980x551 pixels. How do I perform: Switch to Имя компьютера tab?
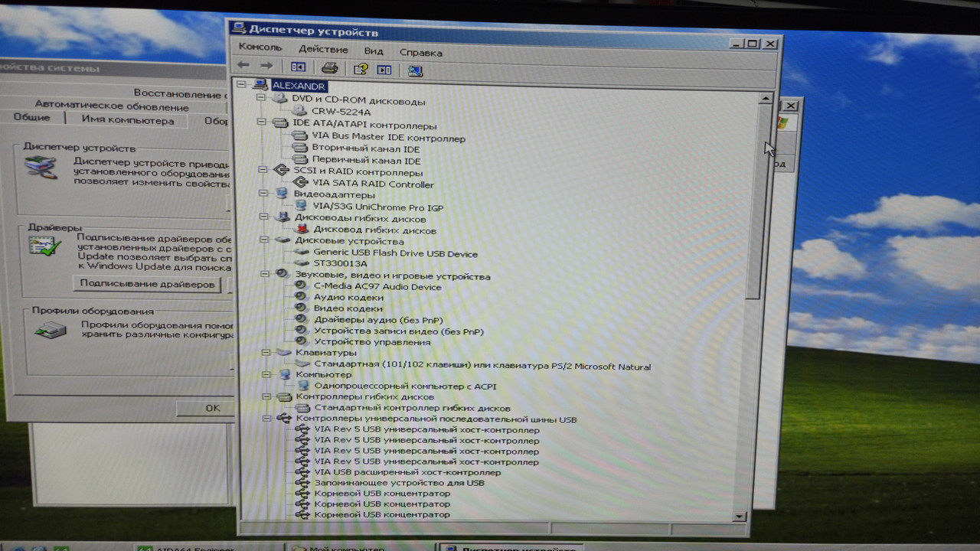click(128, 120)
